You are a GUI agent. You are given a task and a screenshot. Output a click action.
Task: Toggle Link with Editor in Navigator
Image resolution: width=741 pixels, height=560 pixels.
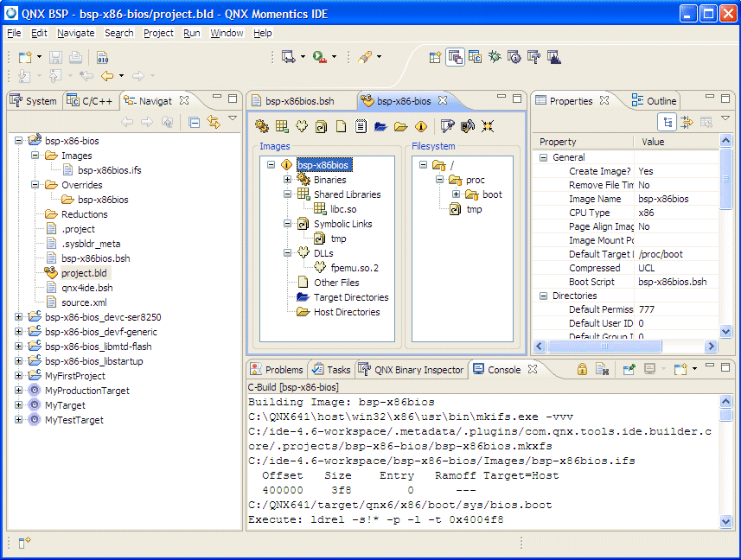213,123
